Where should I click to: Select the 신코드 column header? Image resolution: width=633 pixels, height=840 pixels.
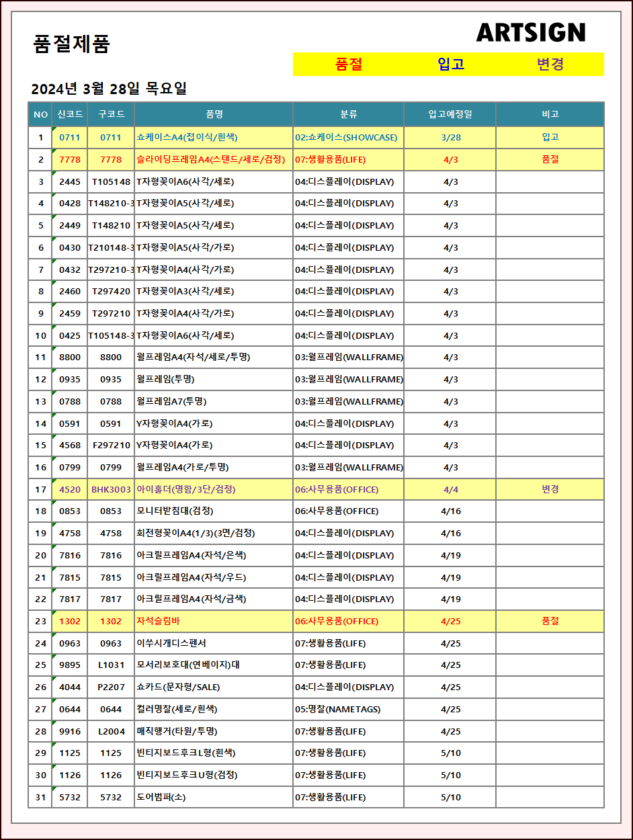(70, 114)
